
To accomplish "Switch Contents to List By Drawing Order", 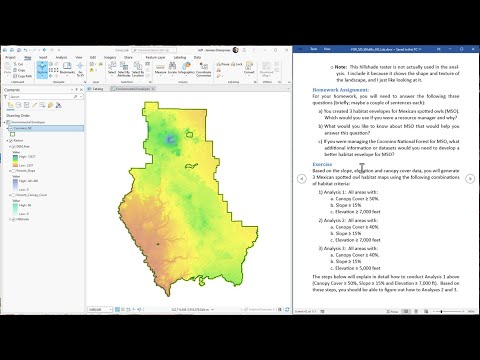I will pyautogui.click(x=10, y=105).
